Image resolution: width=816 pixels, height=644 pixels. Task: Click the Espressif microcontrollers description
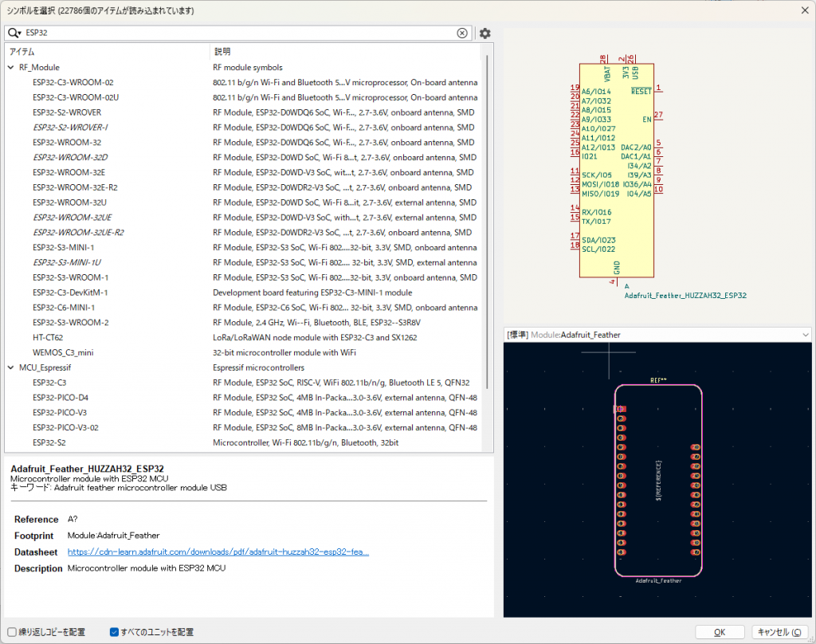(259, 367)
